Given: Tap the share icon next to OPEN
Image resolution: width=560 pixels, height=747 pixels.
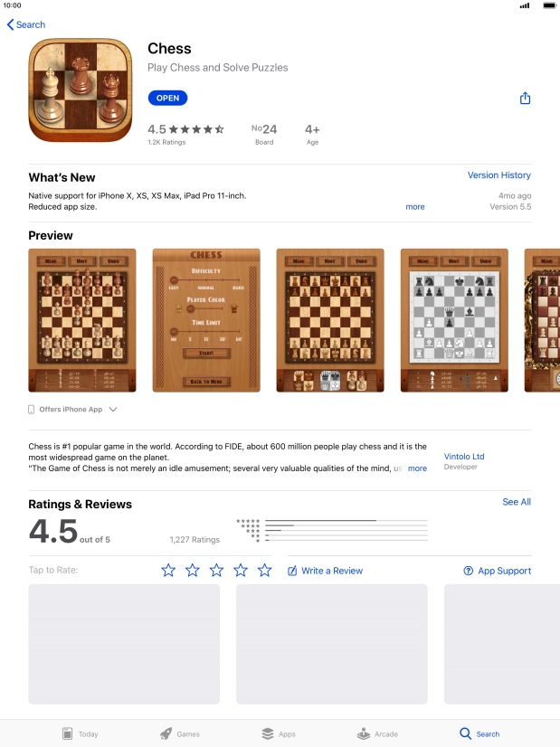Looking at the screenshot, I should tap(525, 99).
